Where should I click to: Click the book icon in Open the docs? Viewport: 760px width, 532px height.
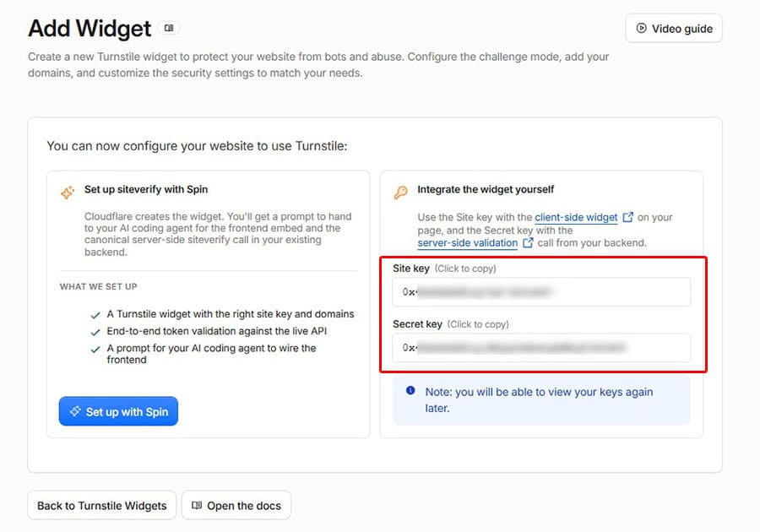click(197, 505)
